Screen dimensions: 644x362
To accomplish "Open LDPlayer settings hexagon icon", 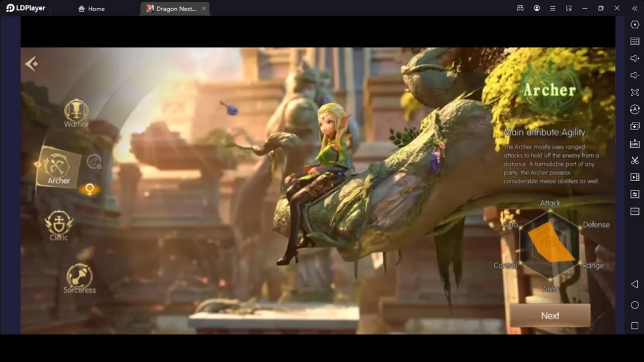I will click(x=635, y=25).
